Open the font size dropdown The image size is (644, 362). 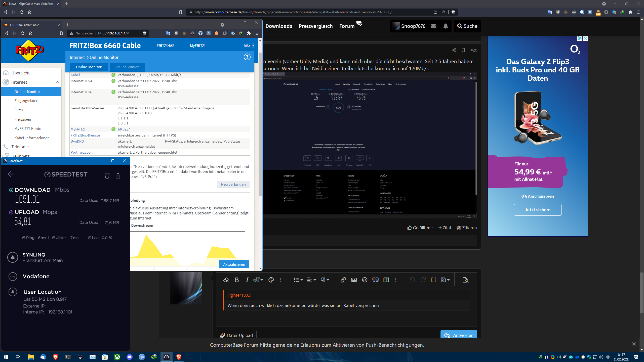[258, 280]
